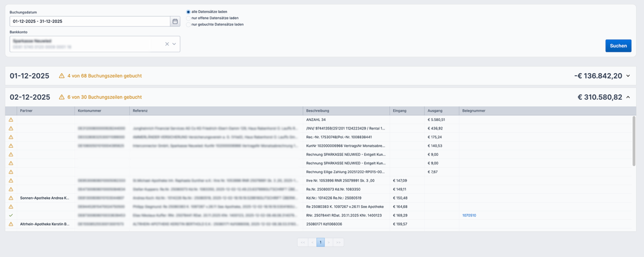Click the table's vertical scrollbar
Screen dimensions: 644x257
[633, 141]
